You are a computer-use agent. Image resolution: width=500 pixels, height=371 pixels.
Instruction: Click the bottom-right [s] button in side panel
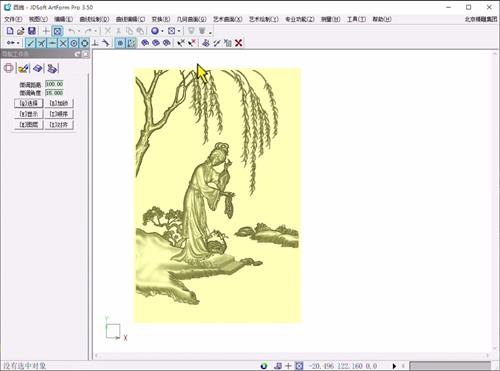59,124
